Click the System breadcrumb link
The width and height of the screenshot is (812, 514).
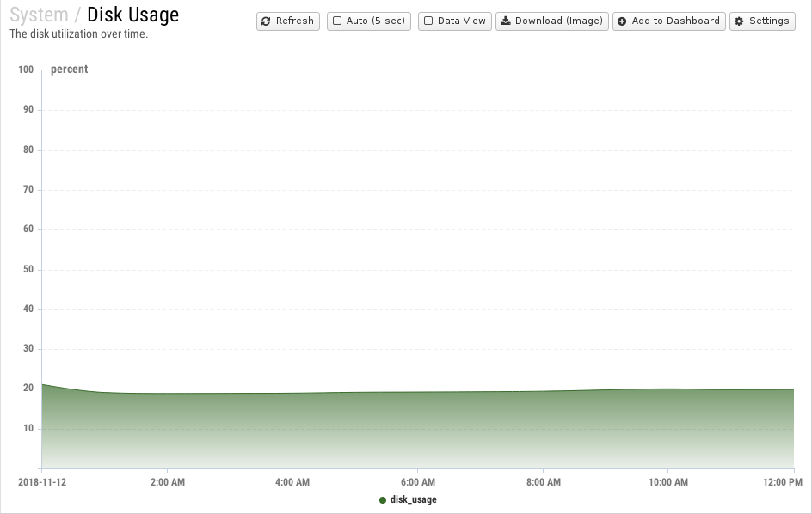pos(39,15)
